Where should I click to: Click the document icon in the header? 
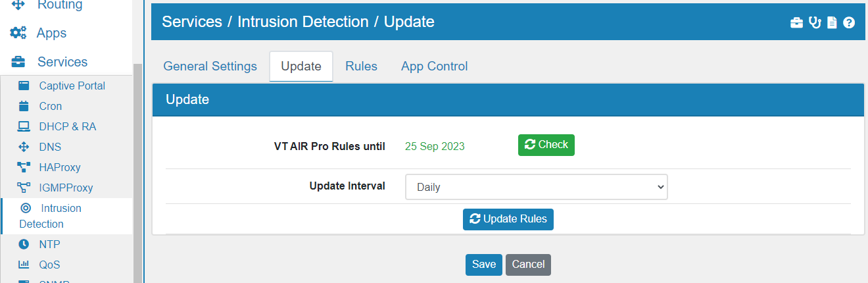coord(832,22)
